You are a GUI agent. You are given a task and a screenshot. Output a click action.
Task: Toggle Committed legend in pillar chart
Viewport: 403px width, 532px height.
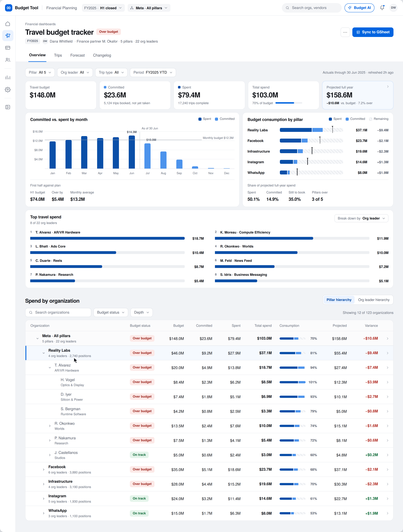pyautogui.click(x=355, y=119)
